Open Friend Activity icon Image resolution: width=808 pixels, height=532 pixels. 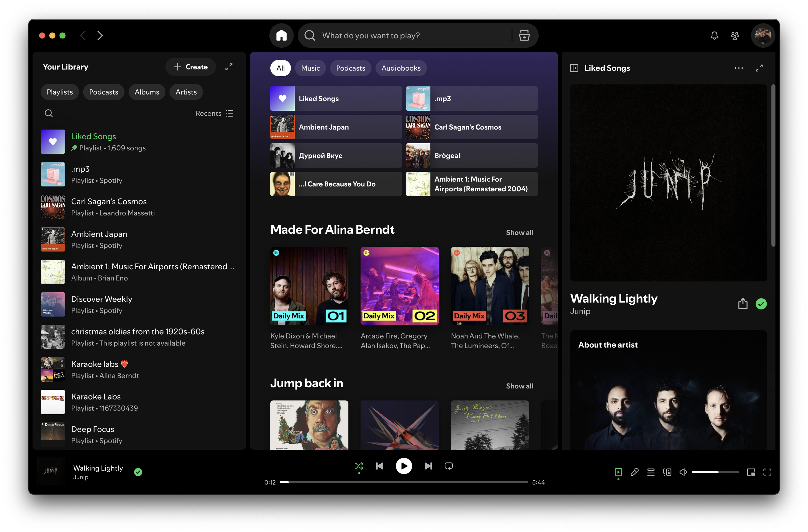point(734,35)
